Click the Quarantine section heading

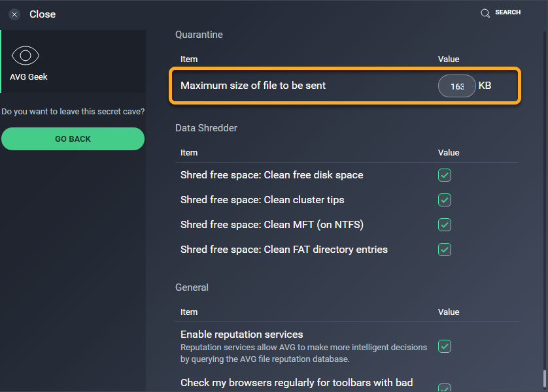[199, 35]
